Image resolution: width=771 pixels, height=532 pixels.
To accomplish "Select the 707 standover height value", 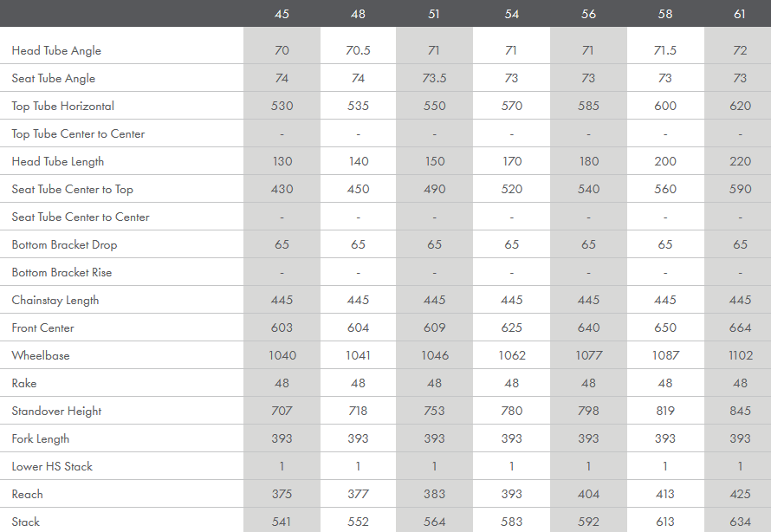I will pyautogui.click(x=282, y=412).
